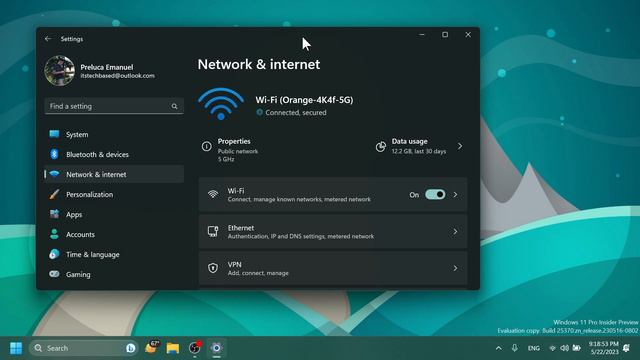Click the ENG language indicator

533,348
